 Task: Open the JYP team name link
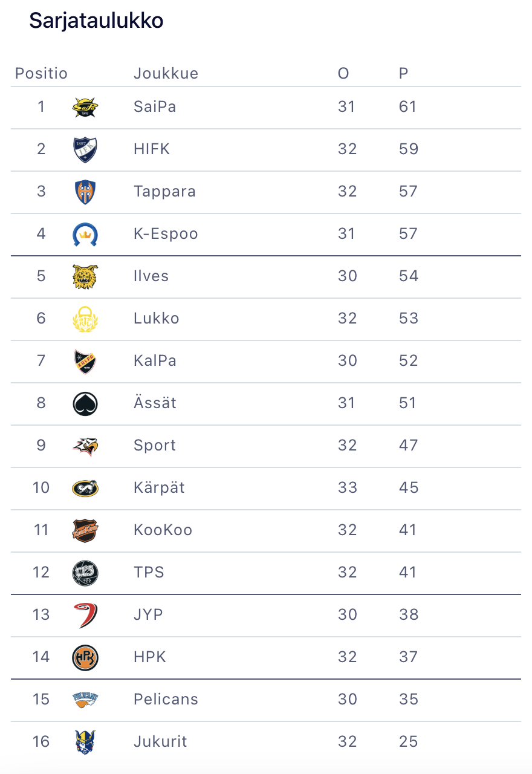tap(148, 615)
